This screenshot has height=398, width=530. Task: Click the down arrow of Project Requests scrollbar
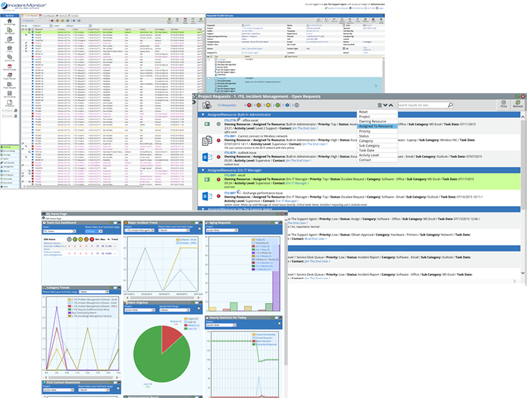click(523, 273)
